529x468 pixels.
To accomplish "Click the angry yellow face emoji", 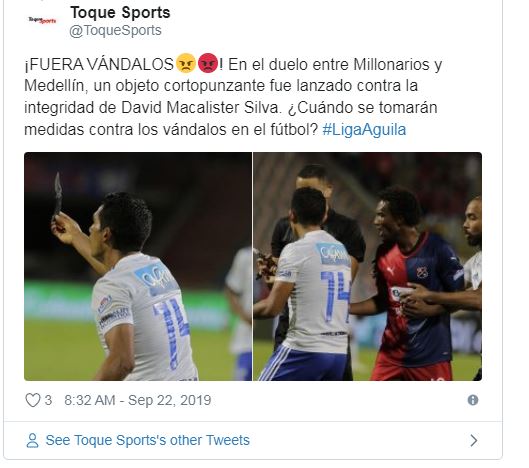I will tap(186, 63).
